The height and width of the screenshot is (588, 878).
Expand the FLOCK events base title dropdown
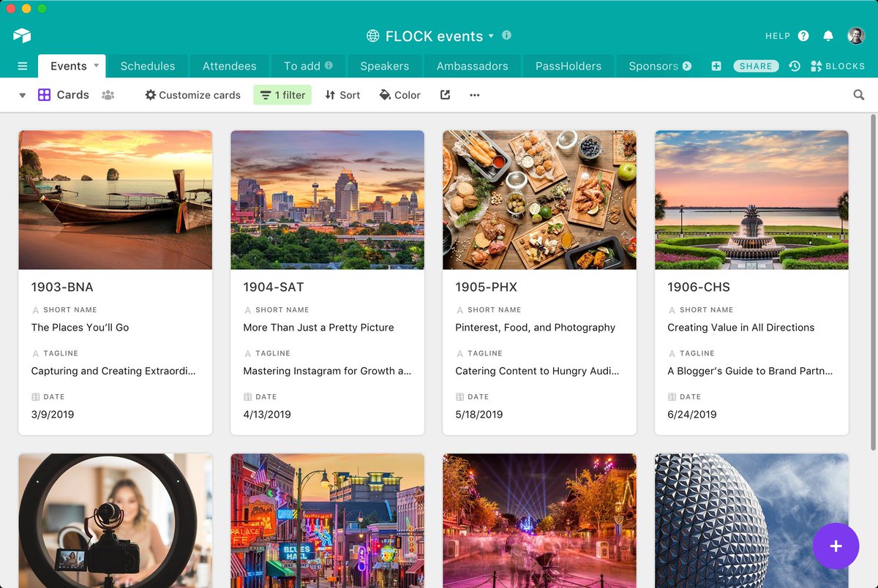click(491, 36)
